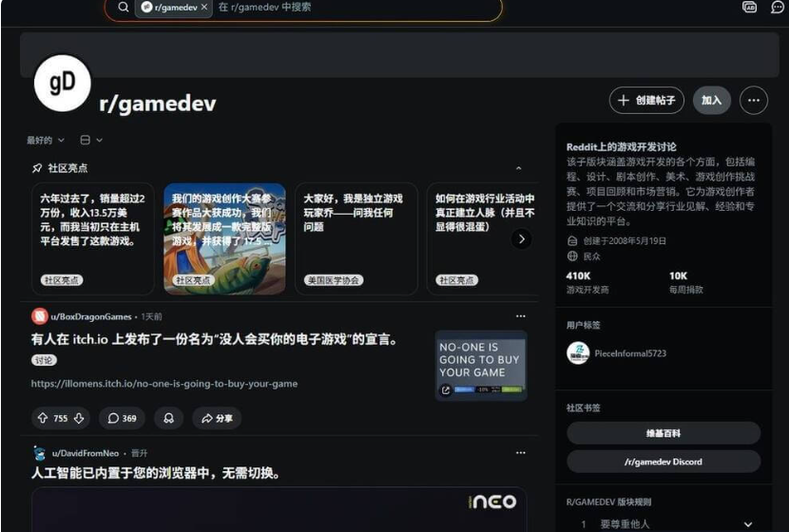Open the illomens.itch.io link
The width and height of the screenshot is (789, 532).
pyautogui.click(x=164, y=384)
